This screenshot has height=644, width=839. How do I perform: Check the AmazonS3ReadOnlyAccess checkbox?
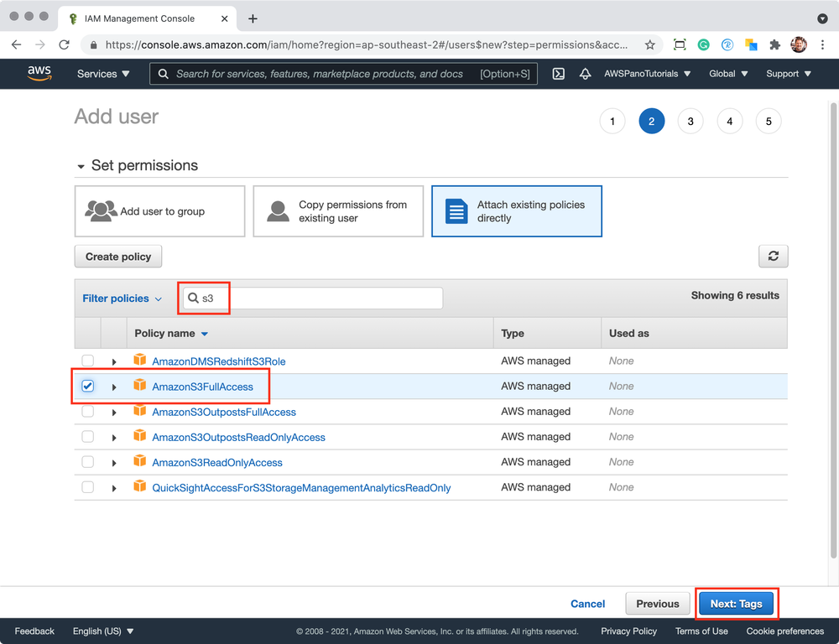pyautogui.click(x=88, y=461)
